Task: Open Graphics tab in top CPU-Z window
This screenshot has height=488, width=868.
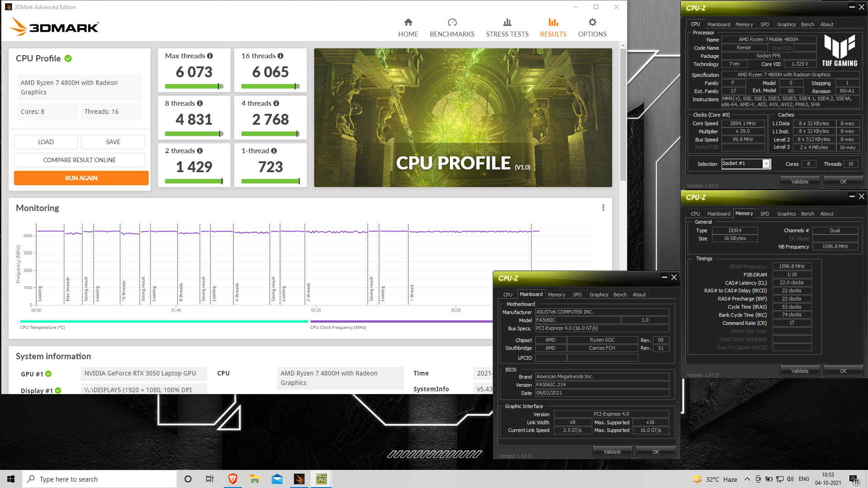Action: click(x=786, y=24)
